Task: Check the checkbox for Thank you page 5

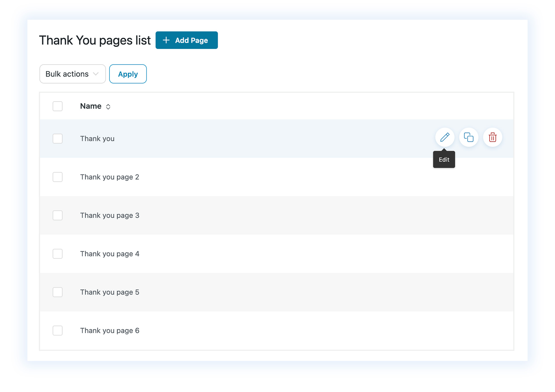Action: (57, 292)
